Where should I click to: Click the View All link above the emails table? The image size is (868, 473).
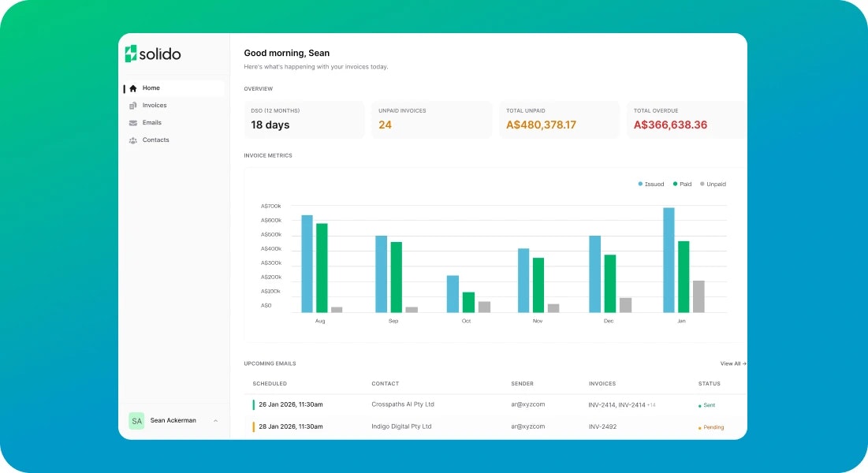[732, 363]
